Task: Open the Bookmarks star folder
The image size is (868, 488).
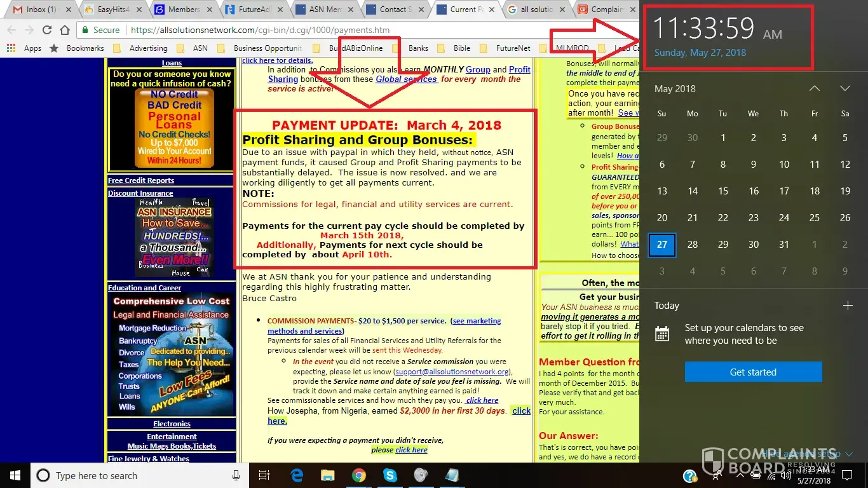Action: [x=77, y=48]
